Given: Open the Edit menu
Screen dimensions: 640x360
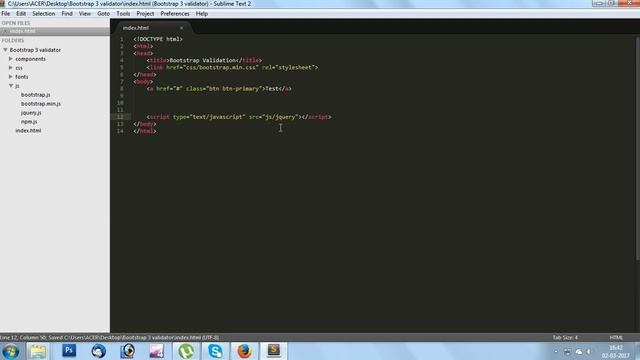Looking at the screenshot, I should tap(21, 13).
